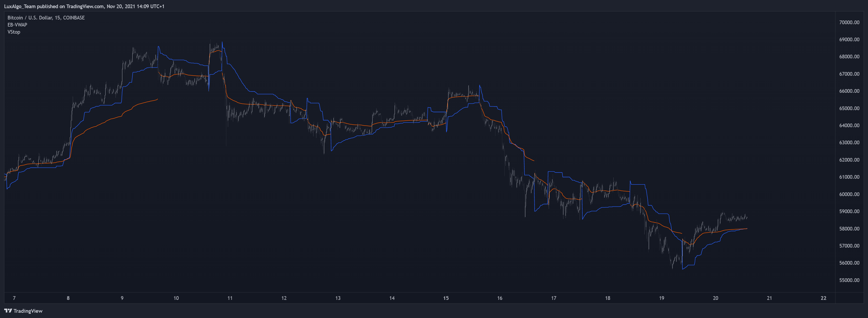This screenshot has height=318, width=868.
Task: Click the 61000.00 price axis label
Action: pyautogui.click(x=849, y=177)
